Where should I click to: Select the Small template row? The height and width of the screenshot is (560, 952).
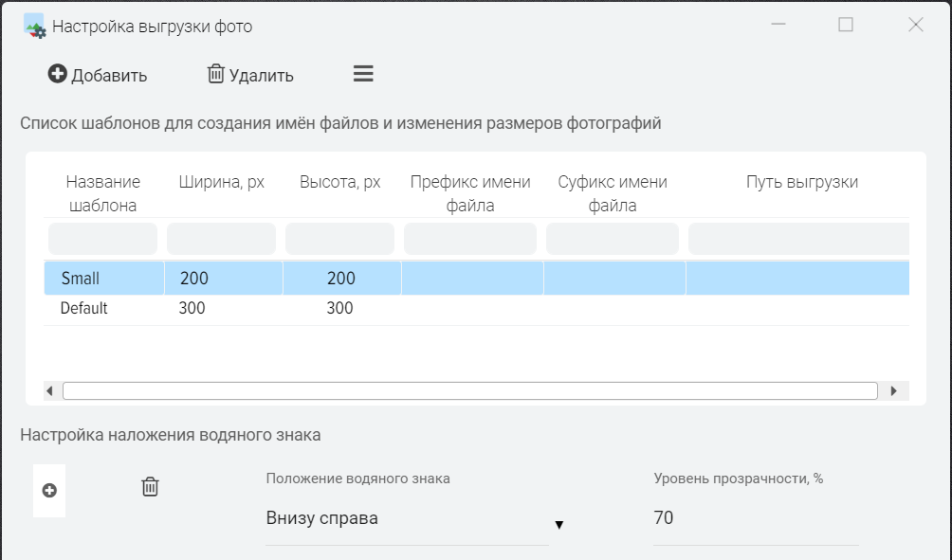81,279
